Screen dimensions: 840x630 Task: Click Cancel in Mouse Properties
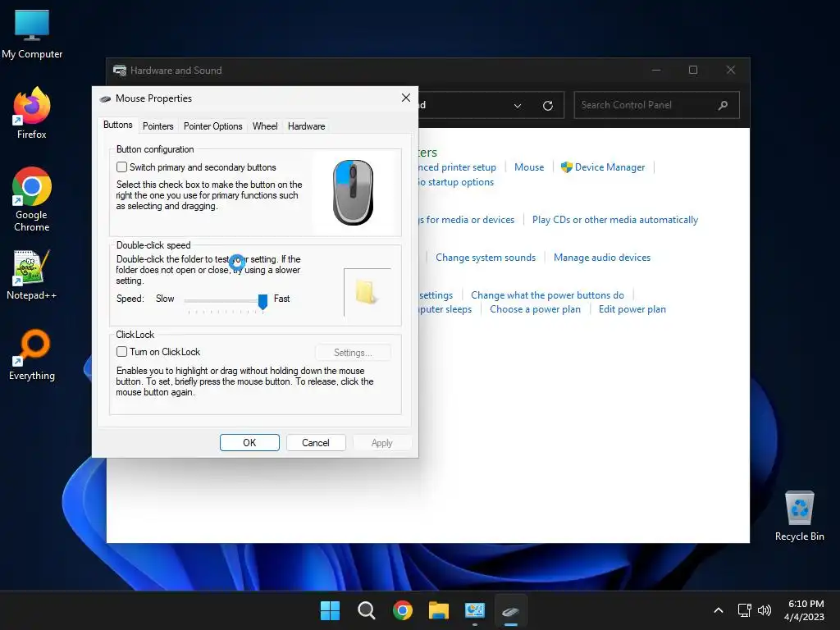click(x=316, y=442)
